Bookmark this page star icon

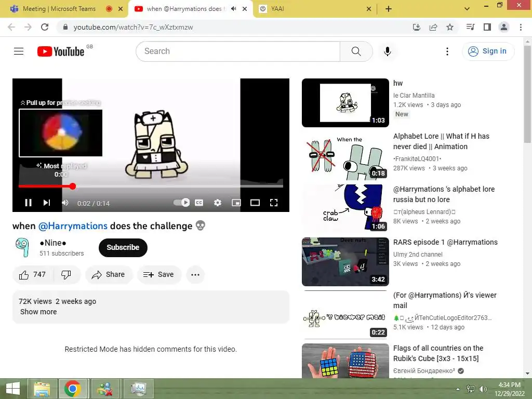point(450,27)
